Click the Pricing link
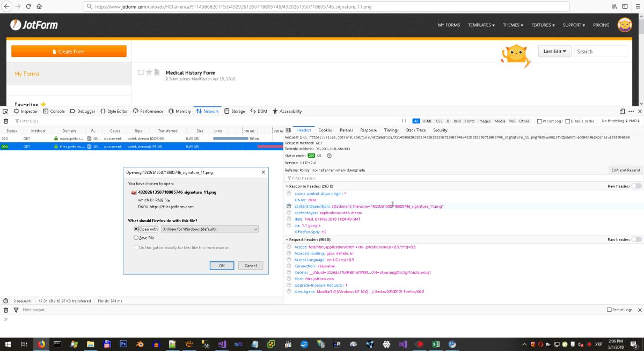644x351 pixels. (x=601, y=25)
